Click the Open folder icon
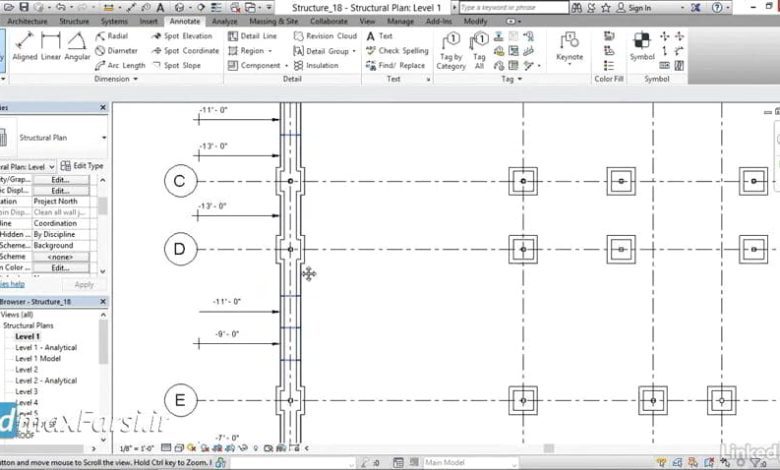 (9, 7)
